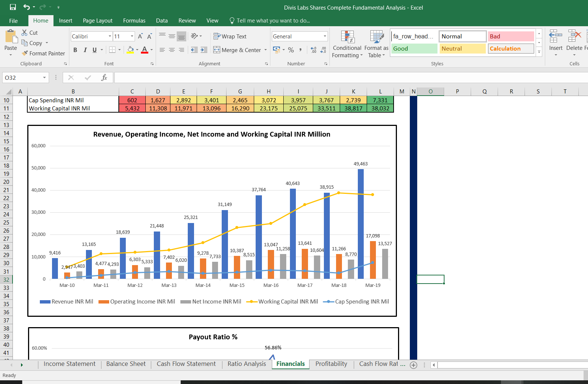
Task: Open the Balance Sheet worksheet tab
Action: click(x=126, y=364)
